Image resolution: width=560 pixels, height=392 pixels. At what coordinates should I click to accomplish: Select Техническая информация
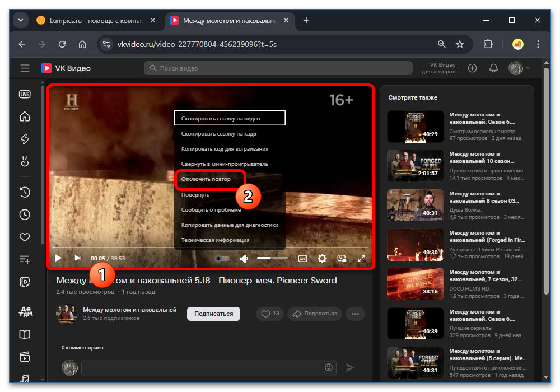coord(230,240)
